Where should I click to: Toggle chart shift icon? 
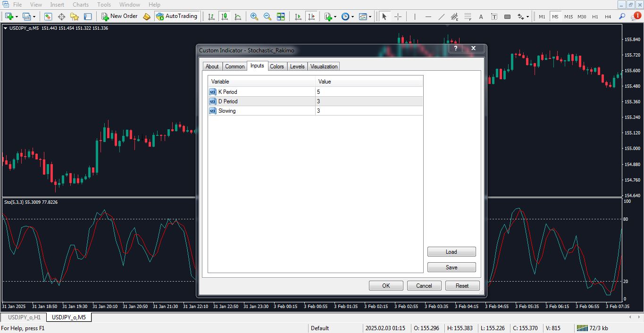coord(311,17)
